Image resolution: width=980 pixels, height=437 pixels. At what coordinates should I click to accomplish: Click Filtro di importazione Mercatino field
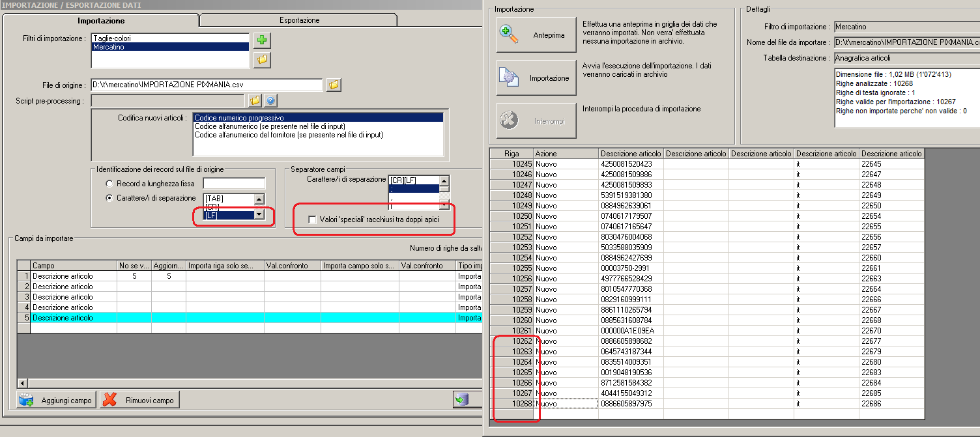(x=906, y=27)
